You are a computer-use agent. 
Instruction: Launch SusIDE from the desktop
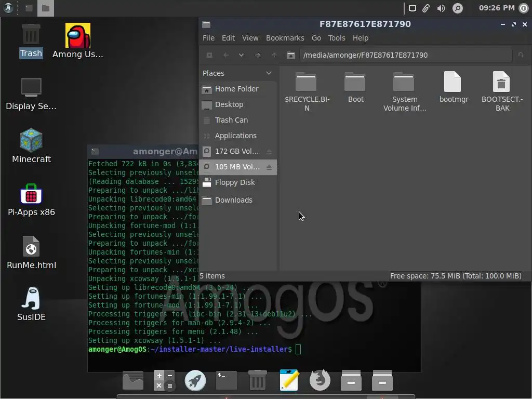(31, 304)
